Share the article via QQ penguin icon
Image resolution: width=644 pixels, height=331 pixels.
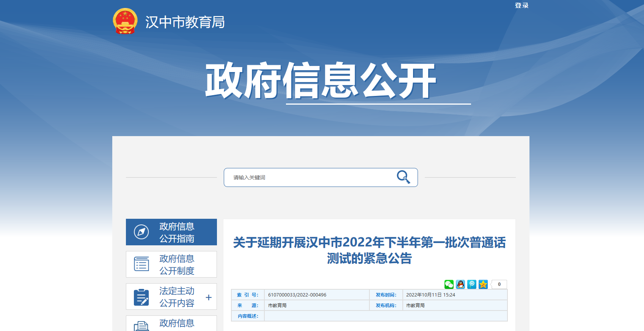[x=460, y=284]
